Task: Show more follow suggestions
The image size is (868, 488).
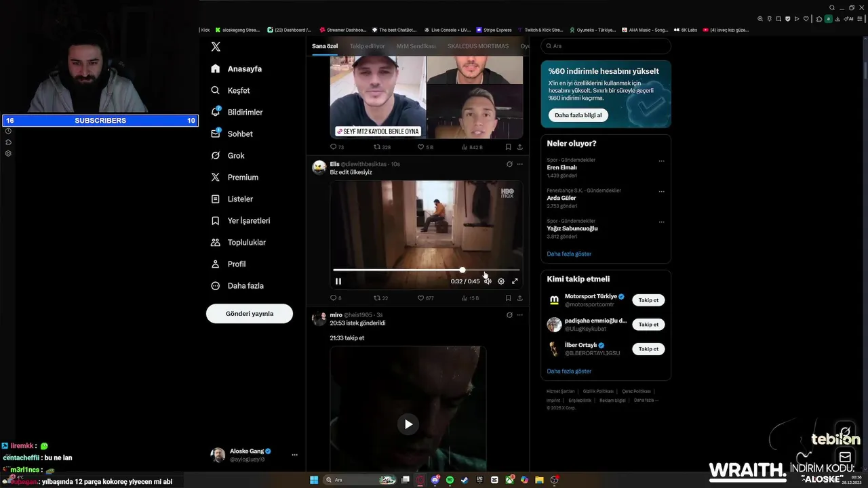Action: (569, 371)
